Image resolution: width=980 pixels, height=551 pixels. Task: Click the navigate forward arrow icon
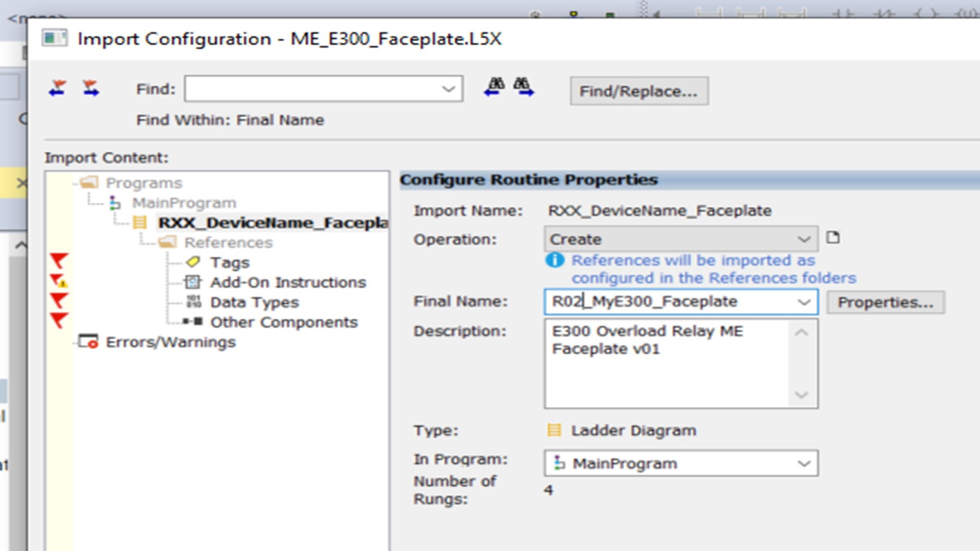(91, 88)
